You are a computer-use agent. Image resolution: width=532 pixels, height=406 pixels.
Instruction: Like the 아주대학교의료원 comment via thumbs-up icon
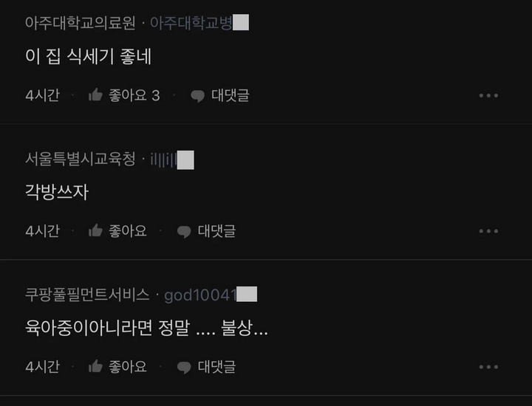[95, 95]
